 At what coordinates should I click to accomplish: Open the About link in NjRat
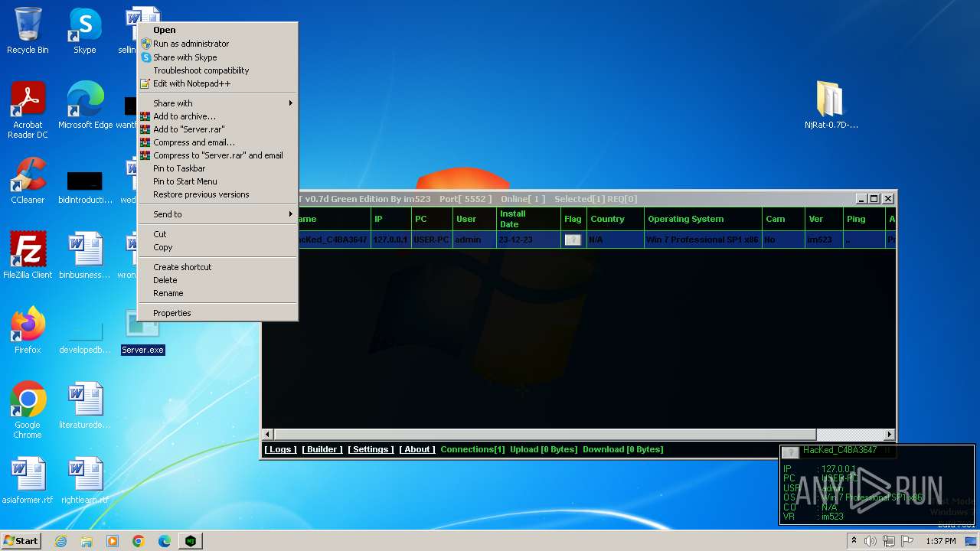tap(417, 449)
